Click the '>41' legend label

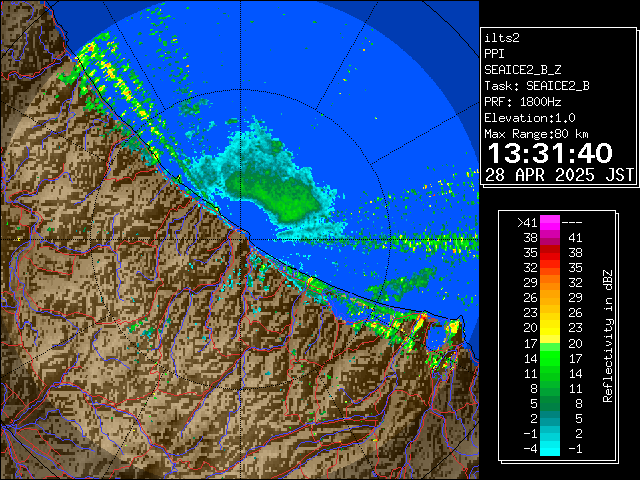527,223
